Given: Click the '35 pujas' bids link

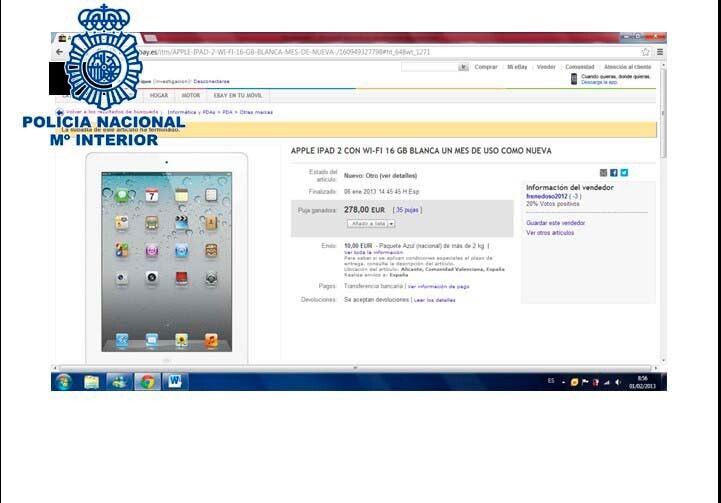Looking at the screenshot, I should pyautogui.click(x=408, y=210).
